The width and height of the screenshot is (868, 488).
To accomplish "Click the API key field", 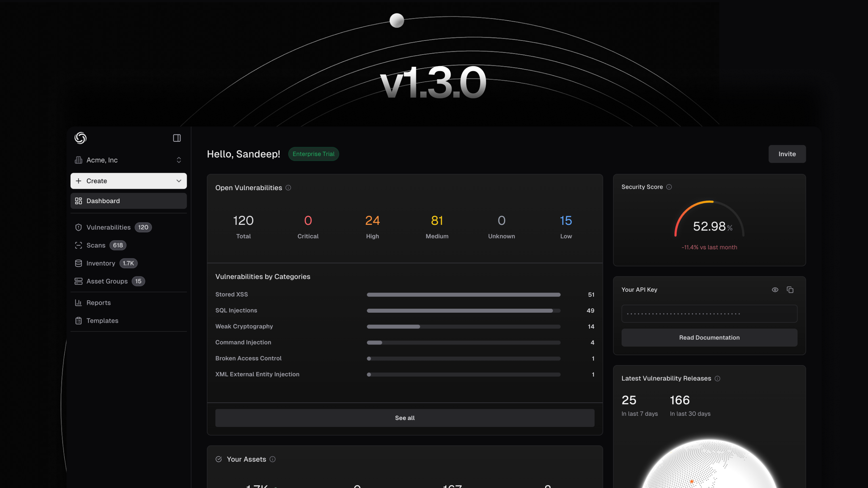I will point(709,314).
